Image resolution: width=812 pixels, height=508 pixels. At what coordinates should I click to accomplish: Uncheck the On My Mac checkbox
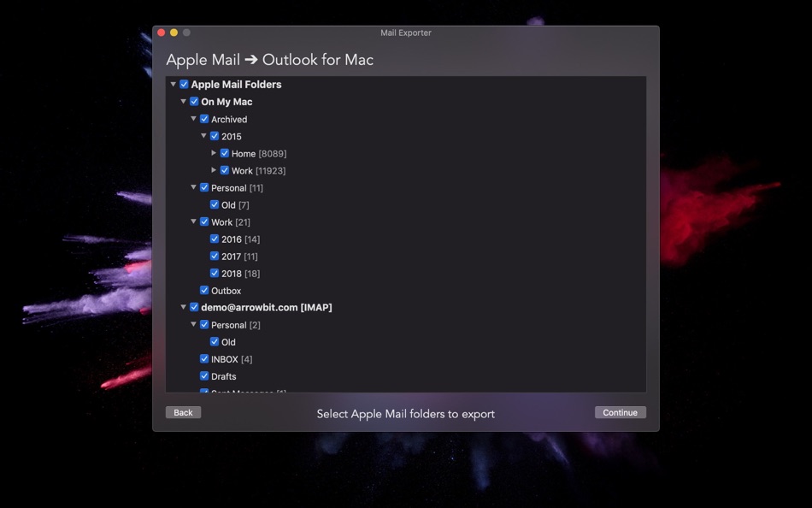coord(194,101)
